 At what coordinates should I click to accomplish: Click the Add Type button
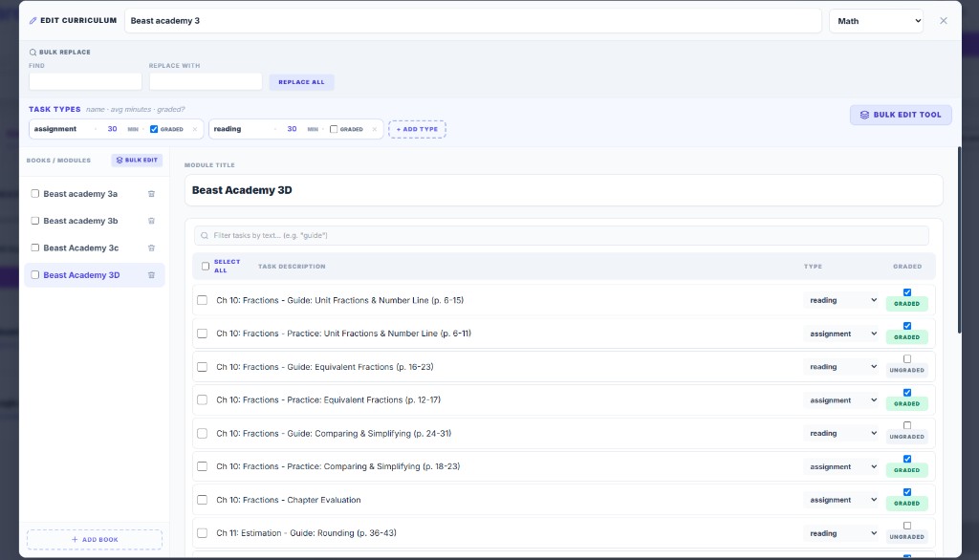(x=417, y=129)
